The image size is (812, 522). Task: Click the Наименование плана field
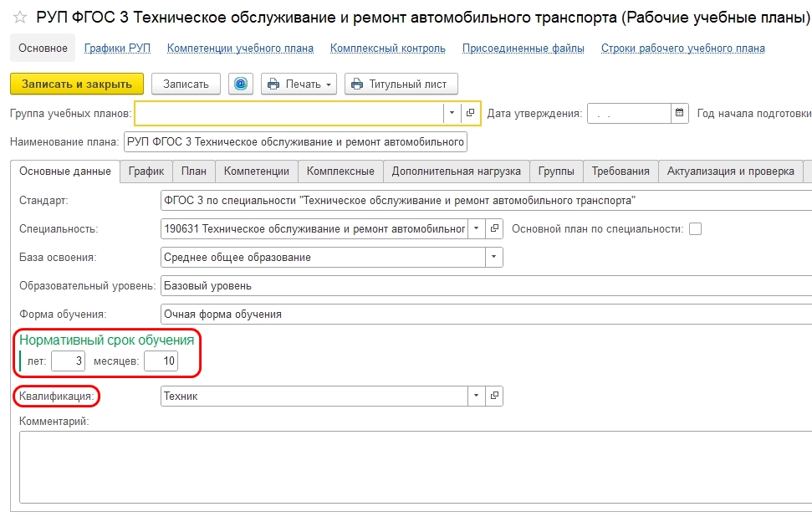pos(295,142)
